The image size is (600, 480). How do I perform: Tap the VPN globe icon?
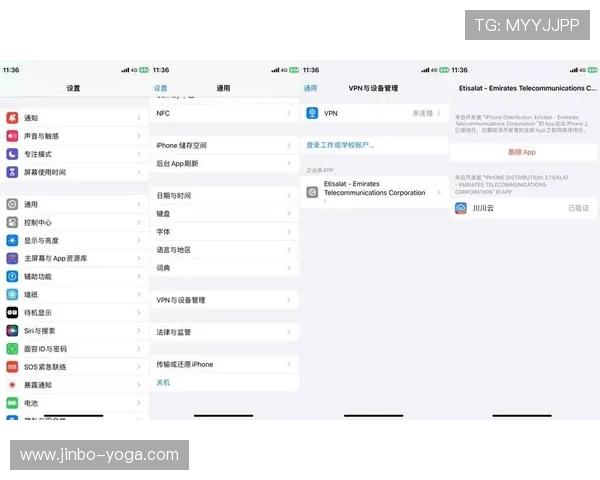tap(312, 113)
